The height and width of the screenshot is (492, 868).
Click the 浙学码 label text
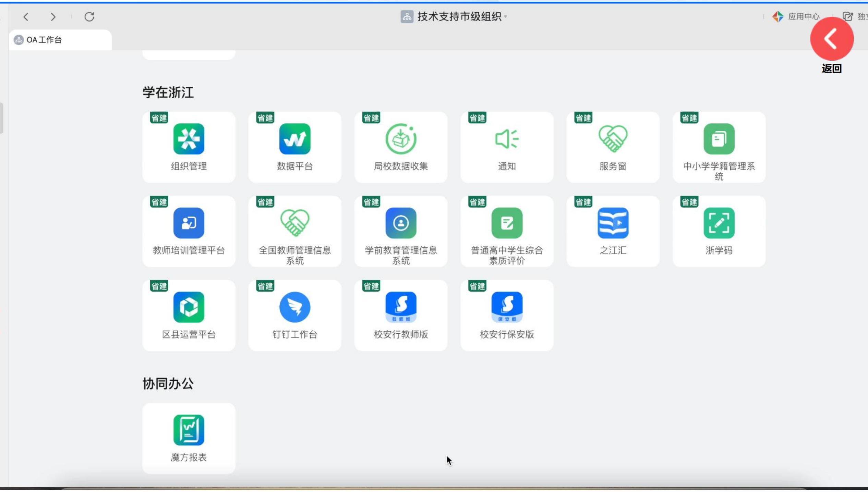point(719,251)
